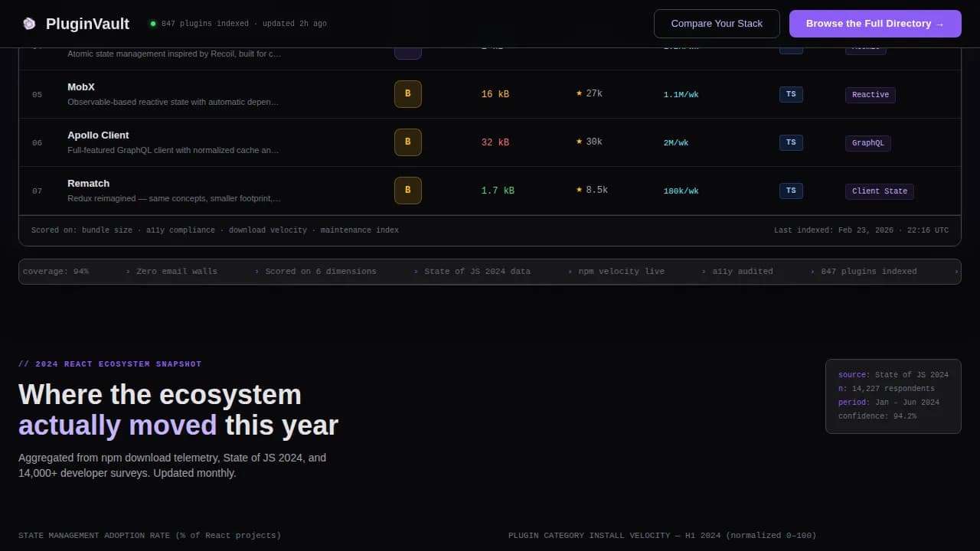
Task: Click the PluginVault brand name
Action: coord(87,24)
